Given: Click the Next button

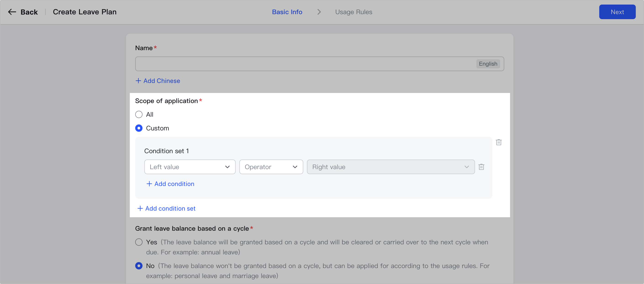Looking at the screenshot, I should click(617, 12).
